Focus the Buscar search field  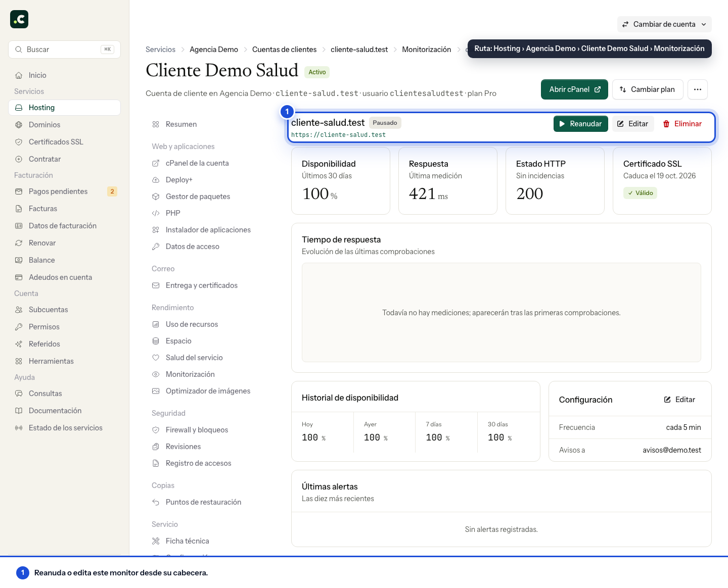click(x=64, y=50)
